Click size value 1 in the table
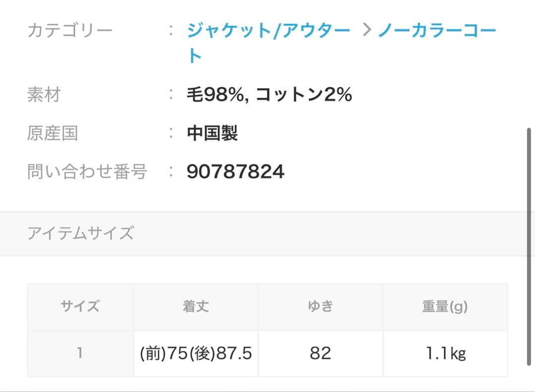535x392 pixels. click(80, 353)
